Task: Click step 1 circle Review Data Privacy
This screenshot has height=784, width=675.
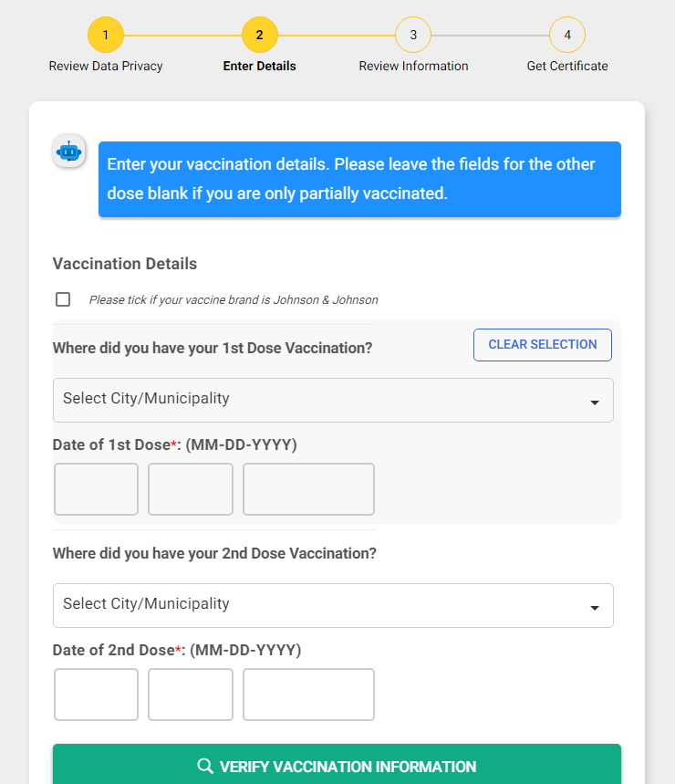Action: pos(106,35)
